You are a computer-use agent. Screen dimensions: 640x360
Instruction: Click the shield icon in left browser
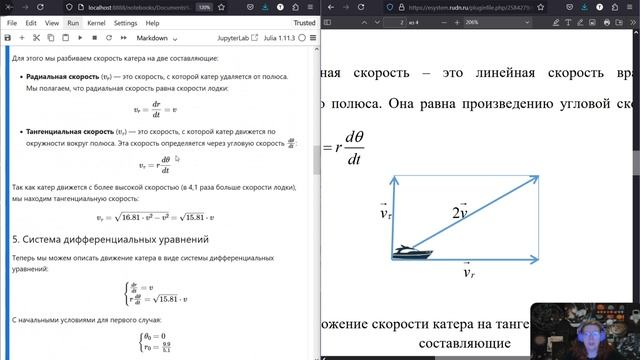click(x=69, y=7)
